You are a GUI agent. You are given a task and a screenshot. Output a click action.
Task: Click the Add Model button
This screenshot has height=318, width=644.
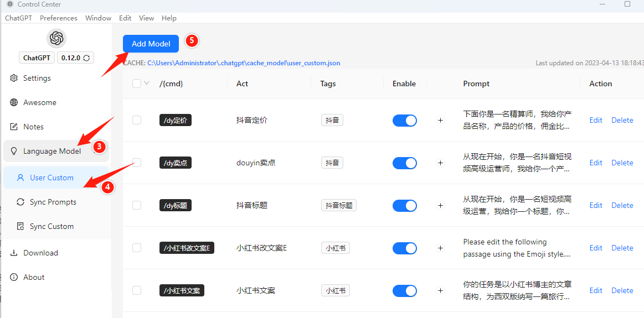point(151,44)
